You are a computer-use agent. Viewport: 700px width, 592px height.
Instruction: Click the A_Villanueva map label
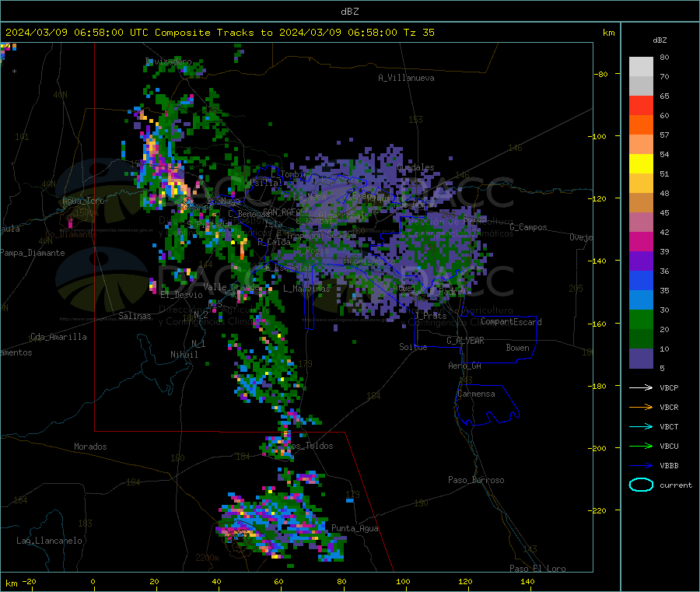(406, 78)
